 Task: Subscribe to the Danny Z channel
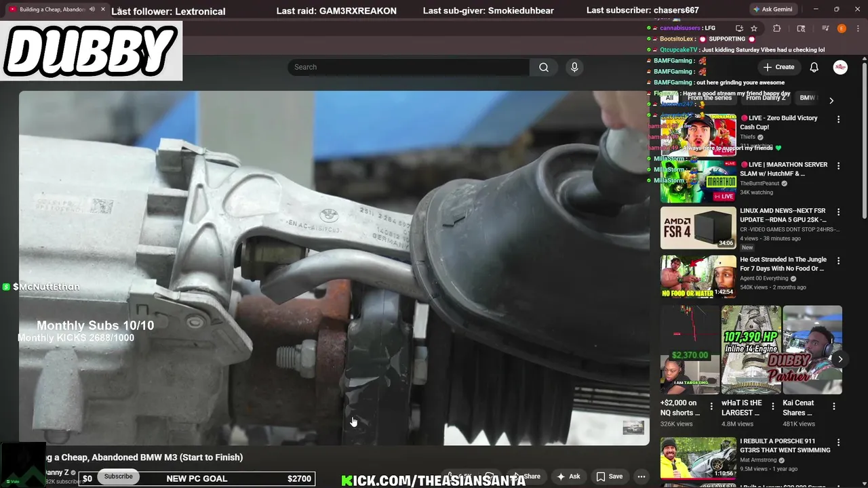119,476
